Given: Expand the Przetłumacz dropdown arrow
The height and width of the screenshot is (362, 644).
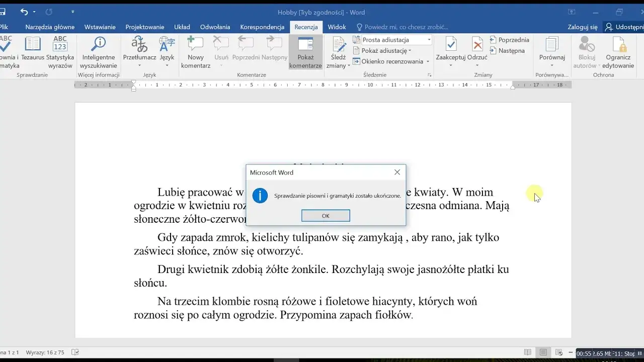Looking at the screenshot, I should point(139,65).
